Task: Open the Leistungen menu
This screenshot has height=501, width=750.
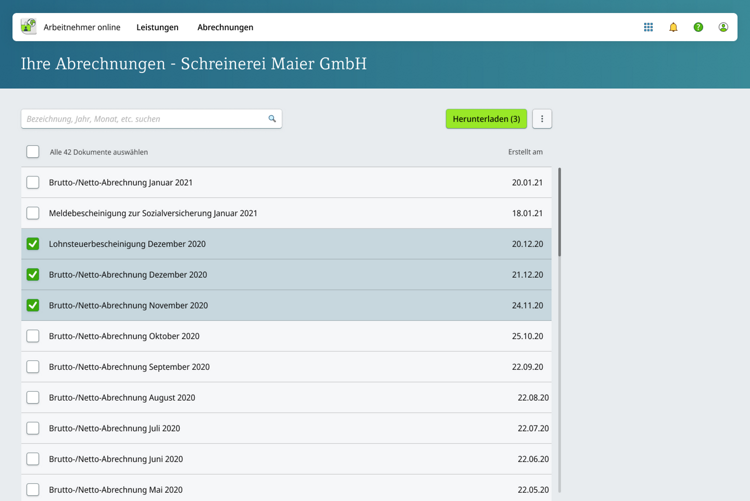Action: (157, 27)
